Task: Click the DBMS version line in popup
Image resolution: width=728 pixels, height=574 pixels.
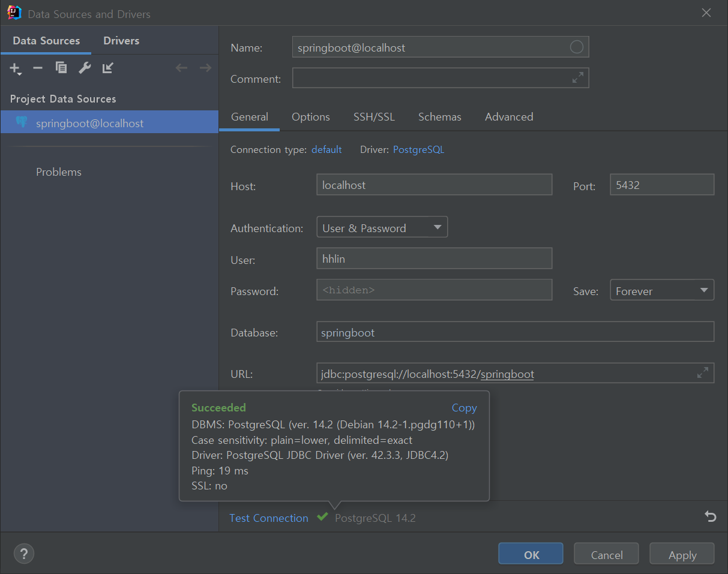Action: [333, 425]
